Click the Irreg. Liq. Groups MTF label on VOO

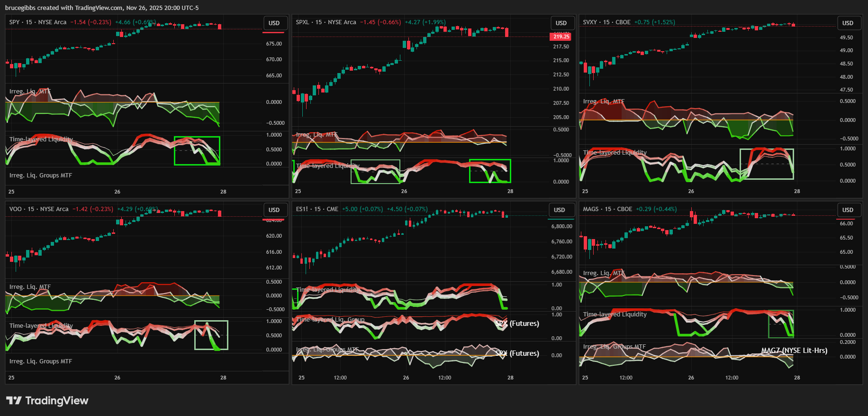(x=41, y=361)
